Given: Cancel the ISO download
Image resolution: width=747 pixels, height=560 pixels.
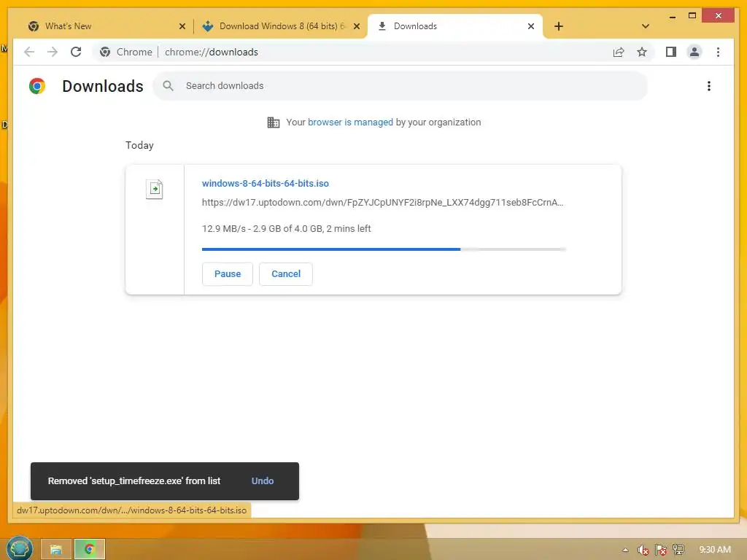Looking at the screenshot, I should click(x=286, y=274).
